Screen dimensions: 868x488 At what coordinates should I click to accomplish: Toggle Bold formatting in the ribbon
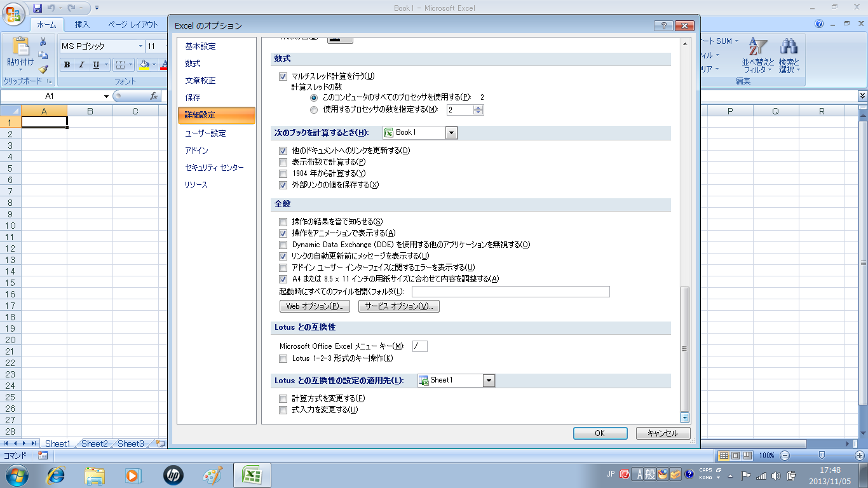tap(67, 65)
